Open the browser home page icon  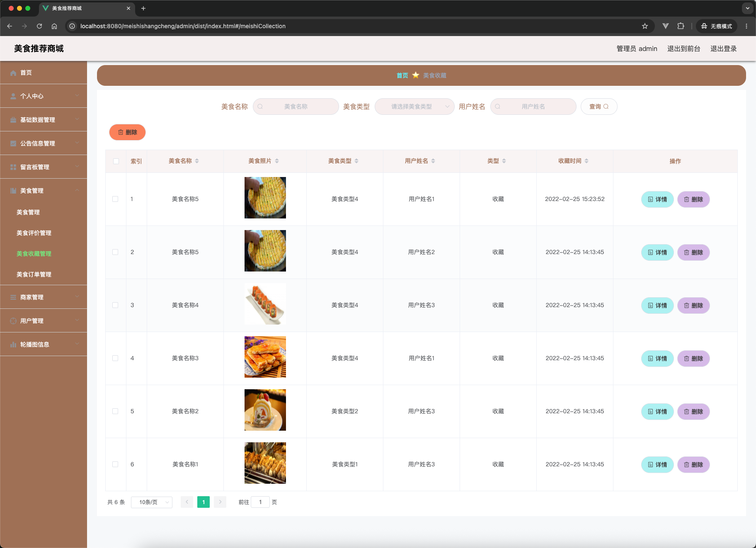(54, 26)
